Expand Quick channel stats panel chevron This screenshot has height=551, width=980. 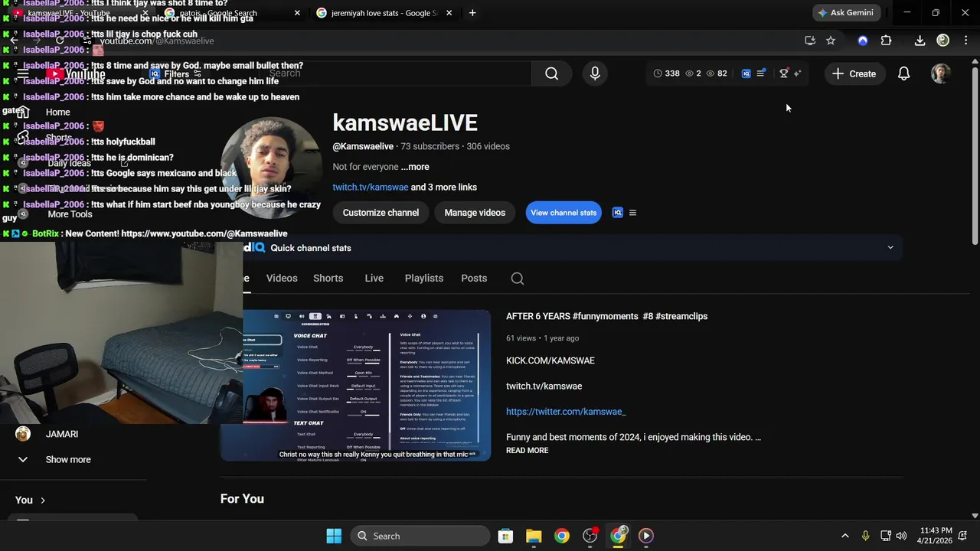[890, 248]
